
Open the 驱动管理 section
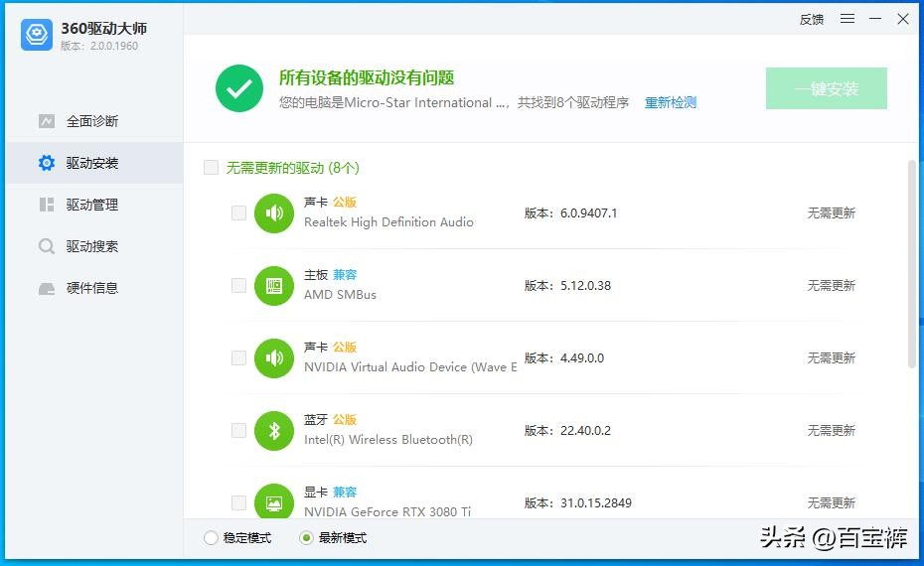point(94,205)
